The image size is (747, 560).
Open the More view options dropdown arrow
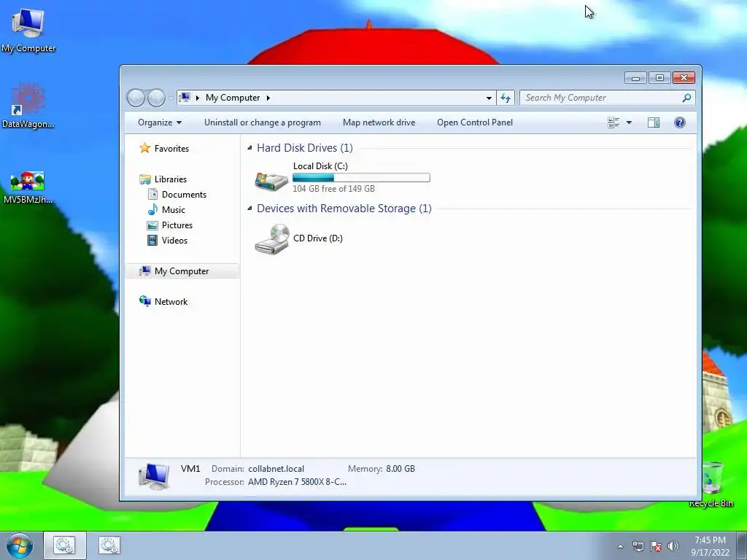(629, 122)
